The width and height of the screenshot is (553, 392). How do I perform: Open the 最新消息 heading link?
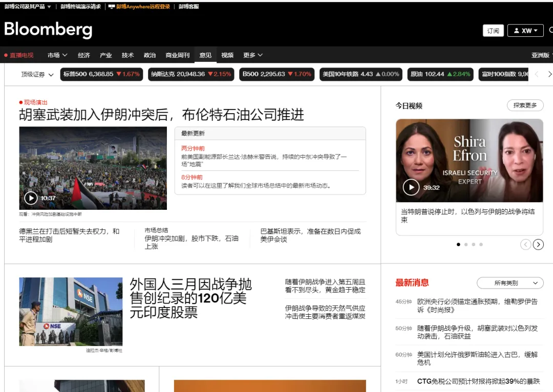[x=412, y=282]
